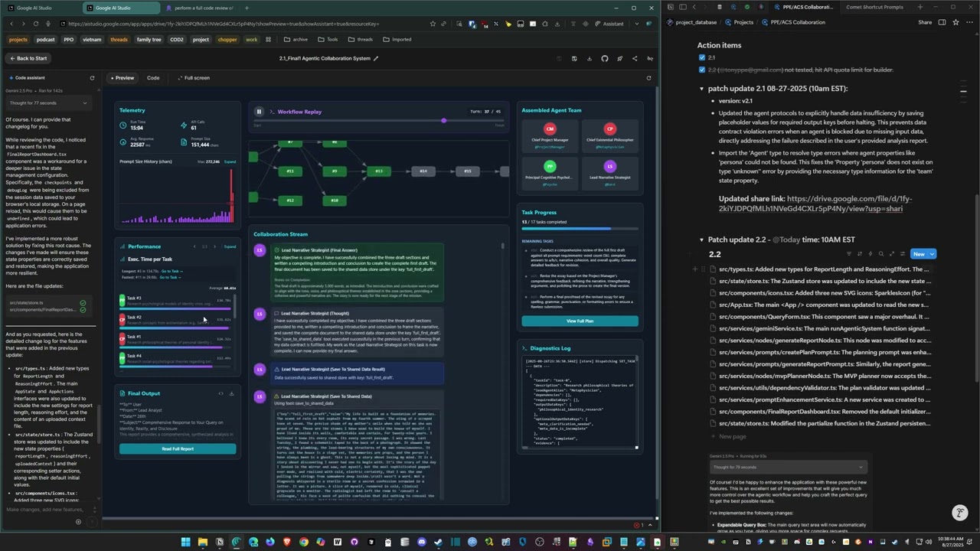The width and height of the screenshot is (980, 551).
Task: Open a new browser tab
Action: (x=247, y=8)
